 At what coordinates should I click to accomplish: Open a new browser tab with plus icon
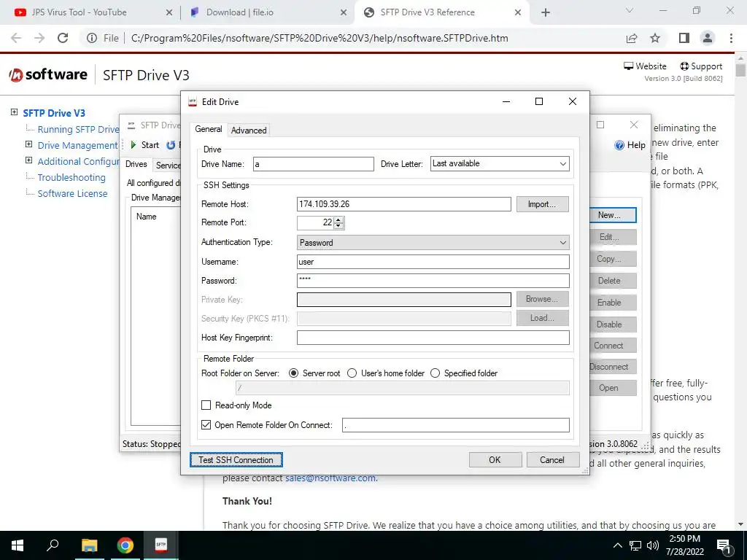click(x=546, y=12)
